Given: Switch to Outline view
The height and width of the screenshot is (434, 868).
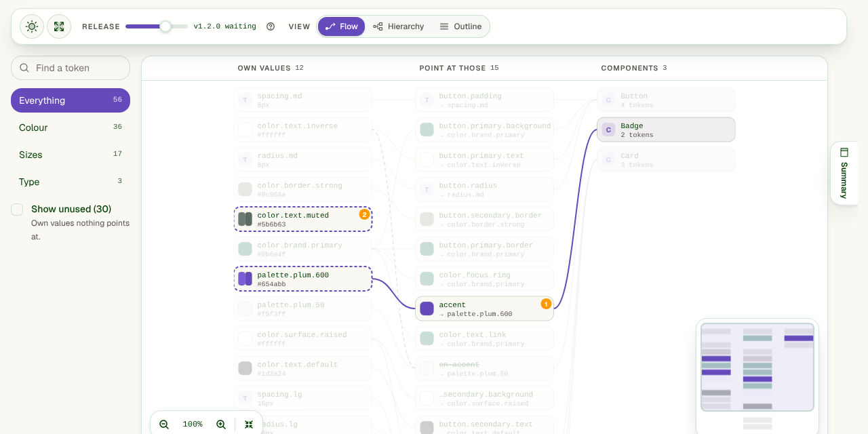Looking at the screenshot, I should (460, 26).
